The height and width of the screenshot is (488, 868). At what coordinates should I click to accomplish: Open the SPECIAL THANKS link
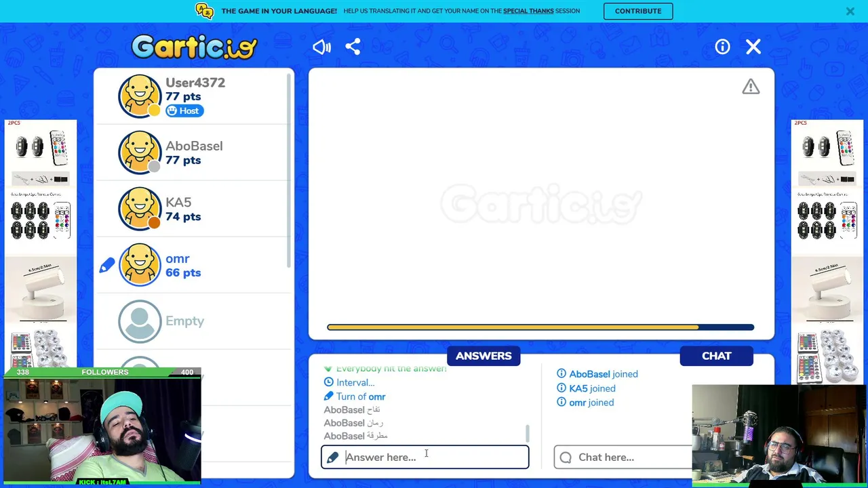click(528, 11)
